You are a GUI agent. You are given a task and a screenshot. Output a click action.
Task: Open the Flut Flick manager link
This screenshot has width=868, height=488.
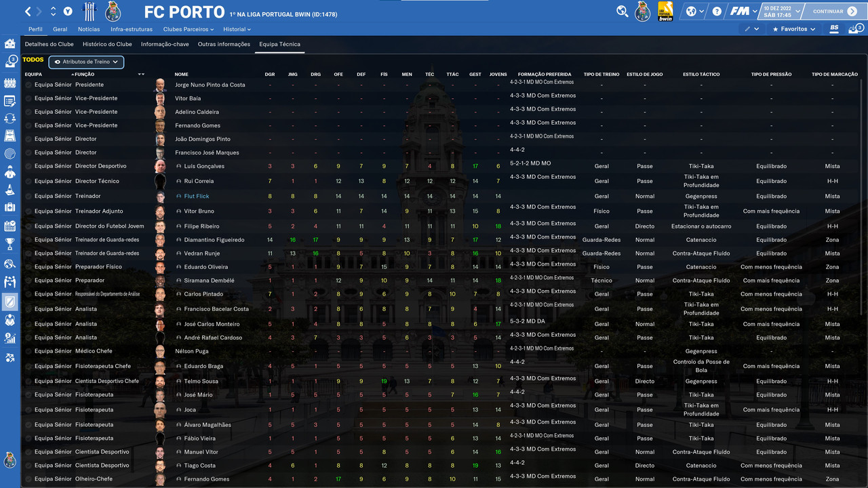click(197, 197)
